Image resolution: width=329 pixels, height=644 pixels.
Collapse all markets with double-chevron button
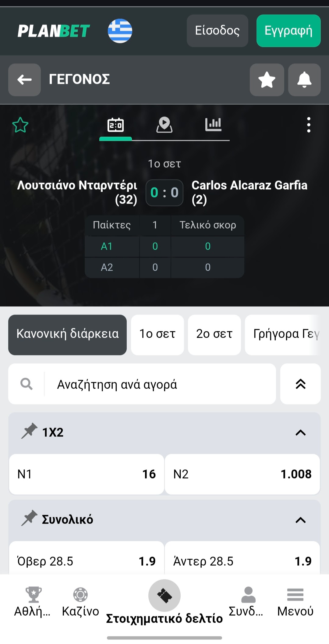click(300, 384)
